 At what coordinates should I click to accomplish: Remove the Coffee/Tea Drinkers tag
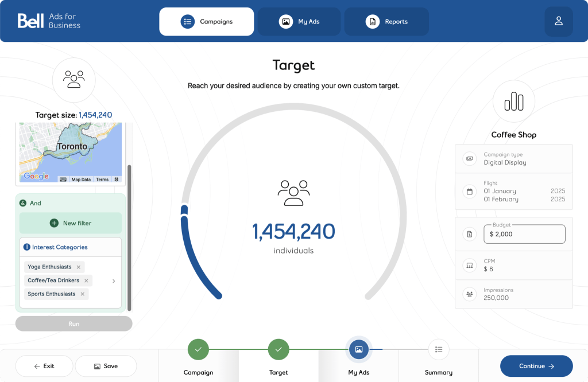[x=86, y=280]
